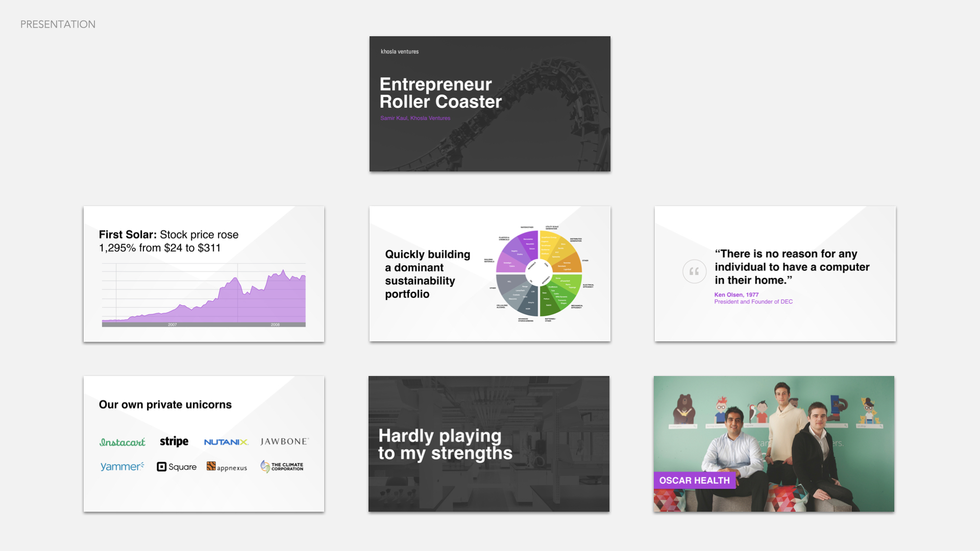This screenshot has width=980, height=551.
Task: Click the Instacart logo
Action: (122, 442)
